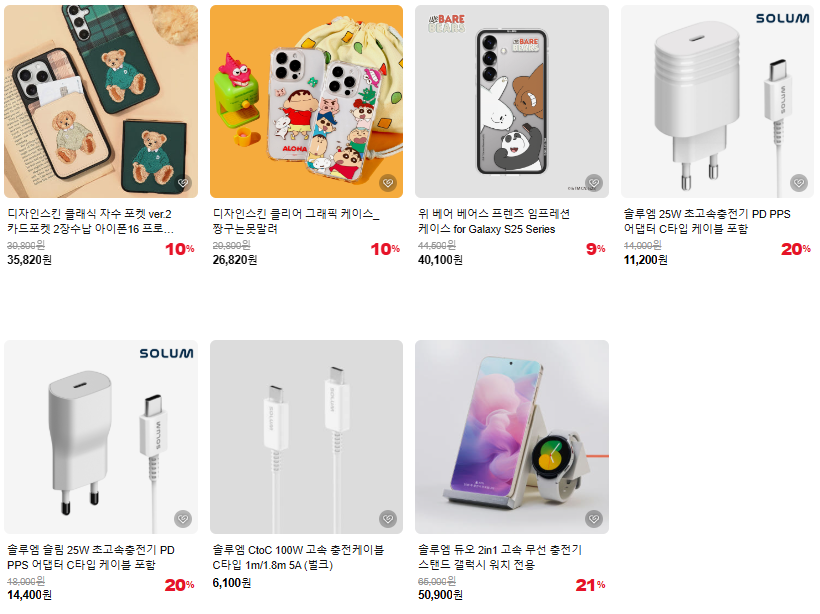
Task: Click heart icon on Solum 25W charger
Action: (799, 183)
